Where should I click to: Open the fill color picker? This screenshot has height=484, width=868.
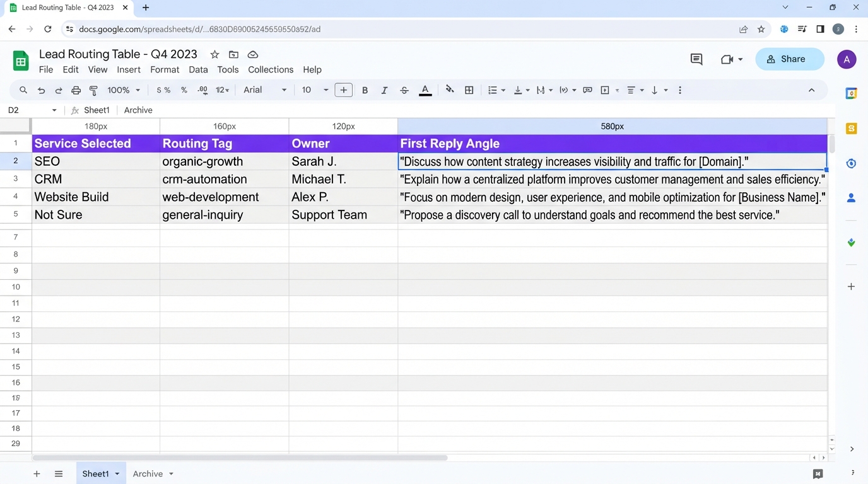[450, 90]
